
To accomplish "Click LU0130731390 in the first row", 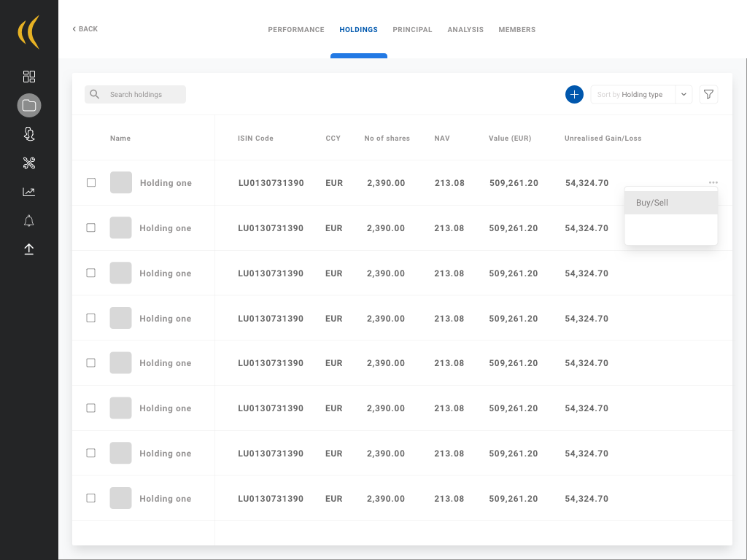I will (271, 183).
